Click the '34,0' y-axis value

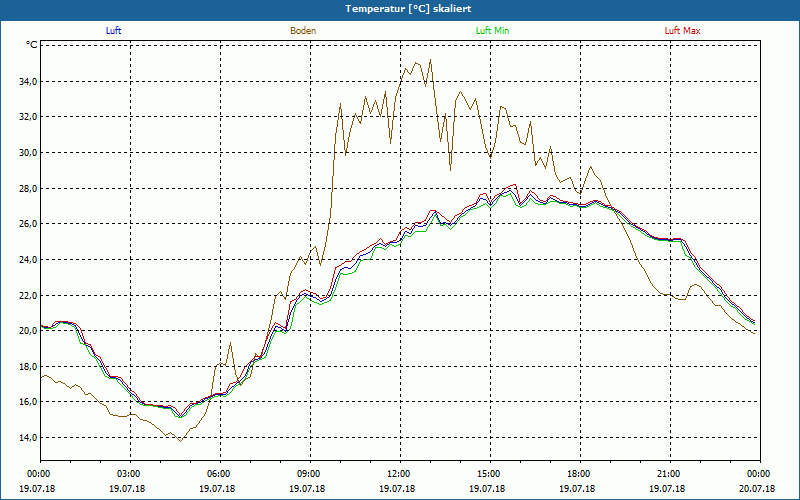coord(28,81)
